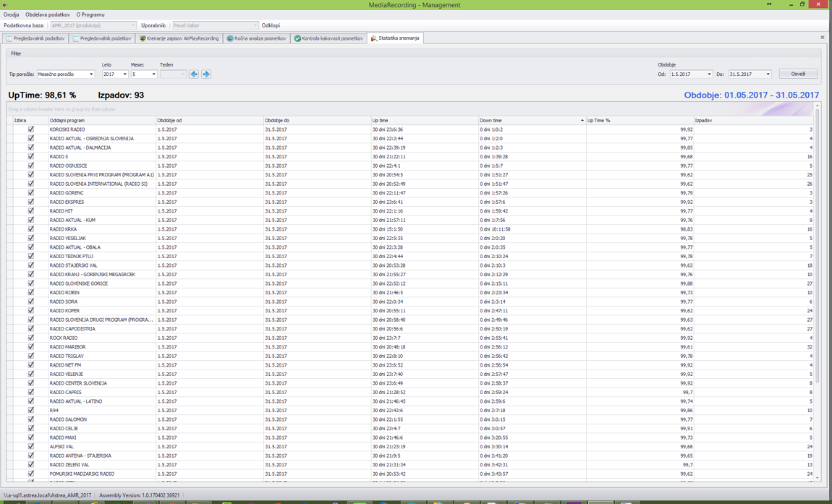Select the RADIO CAPODISTRIA program name
832x504 pixels.
coord(72,328)
